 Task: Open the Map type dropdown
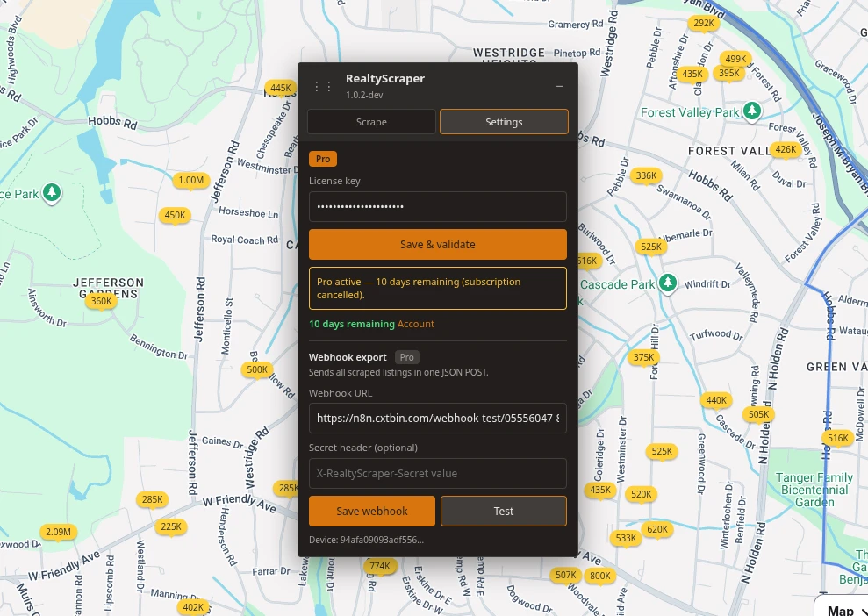tap(844, 610)
